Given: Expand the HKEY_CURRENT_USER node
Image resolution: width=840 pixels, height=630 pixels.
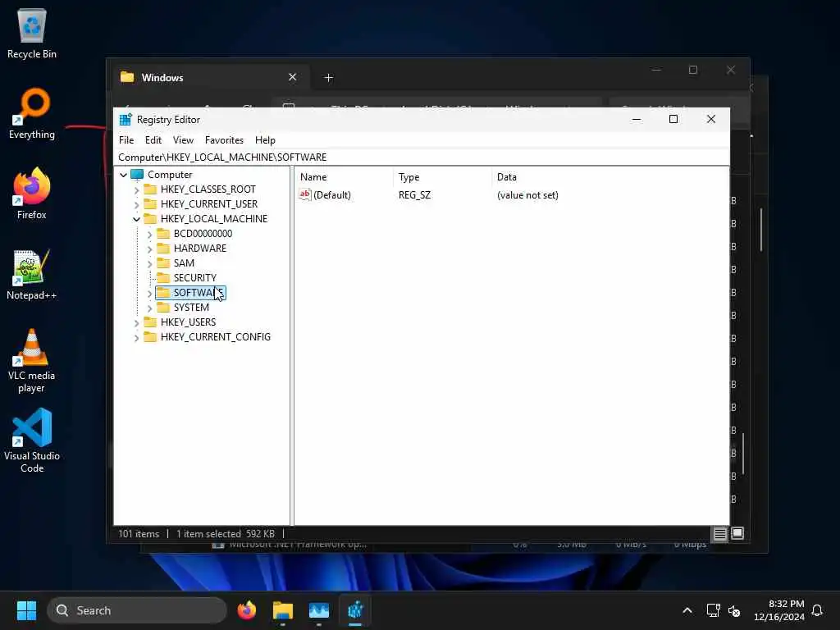Looking at the screenshot, I should click(x=137, y=204).
